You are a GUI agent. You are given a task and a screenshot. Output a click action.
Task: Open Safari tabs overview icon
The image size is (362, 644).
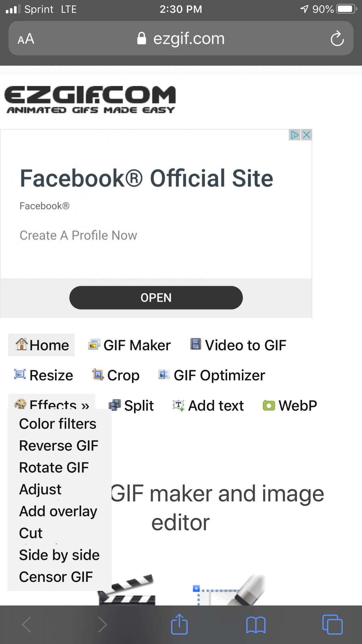coord(332,625)
